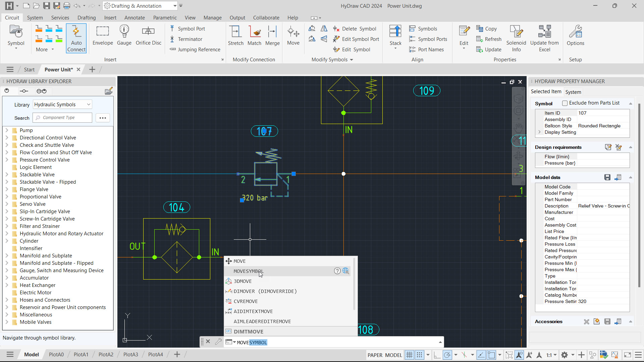Expand the Pump library folder

tap(7, 130)
